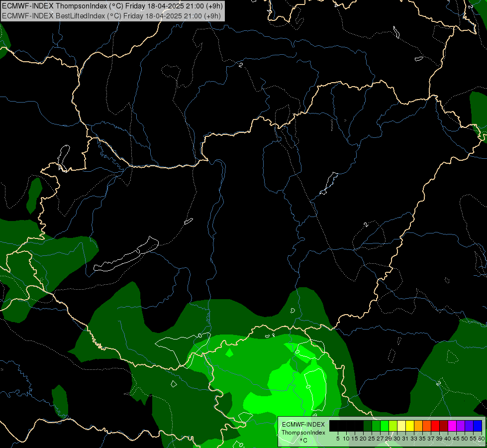Screen dimensions: 487x448
Task: Click the legend tick value '20'
Action: [x=363, y=439]
